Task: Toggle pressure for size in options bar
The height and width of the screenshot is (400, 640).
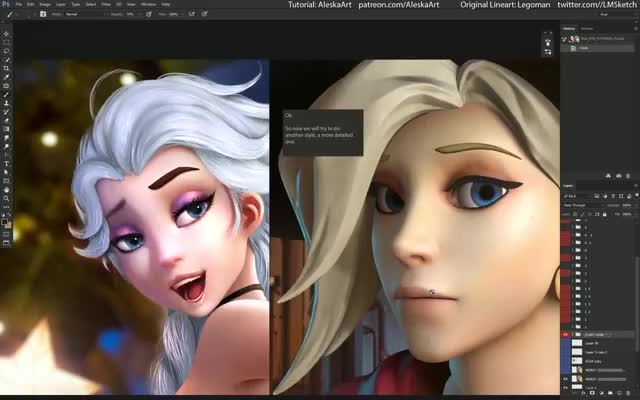Action: 204,14
